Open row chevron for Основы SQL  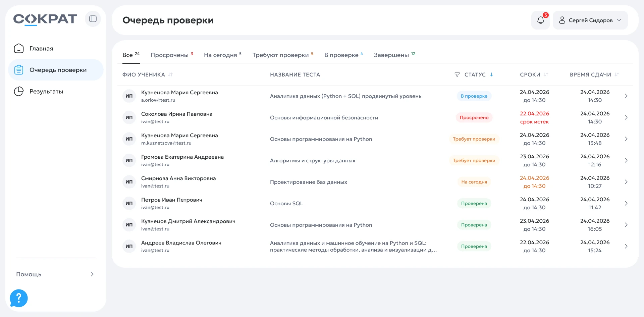[626, 203]
